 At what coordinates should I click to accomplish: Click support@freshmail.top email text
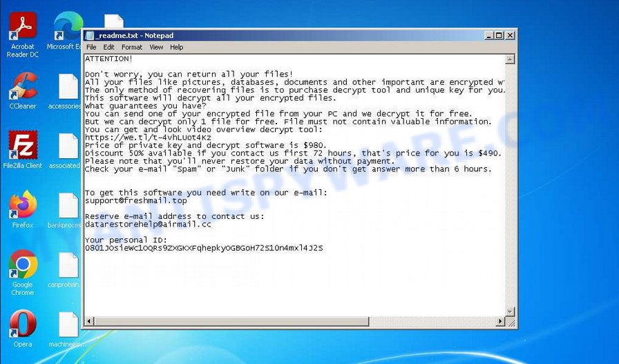coord(136,200)
